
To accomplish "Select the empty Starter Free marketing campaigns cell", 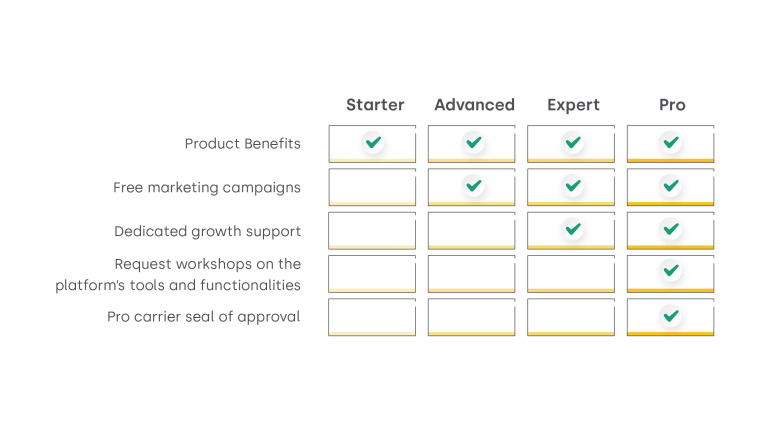I will pos(372,187).
